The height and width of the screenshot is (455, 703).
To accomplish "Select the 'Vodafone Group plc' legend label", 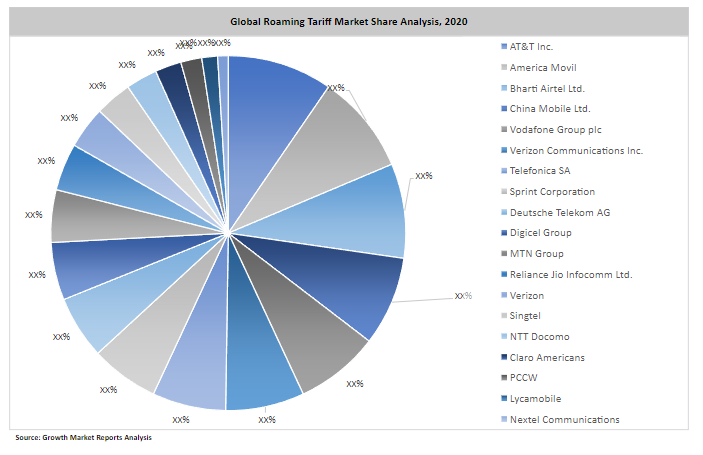I will tap(555, 130).
